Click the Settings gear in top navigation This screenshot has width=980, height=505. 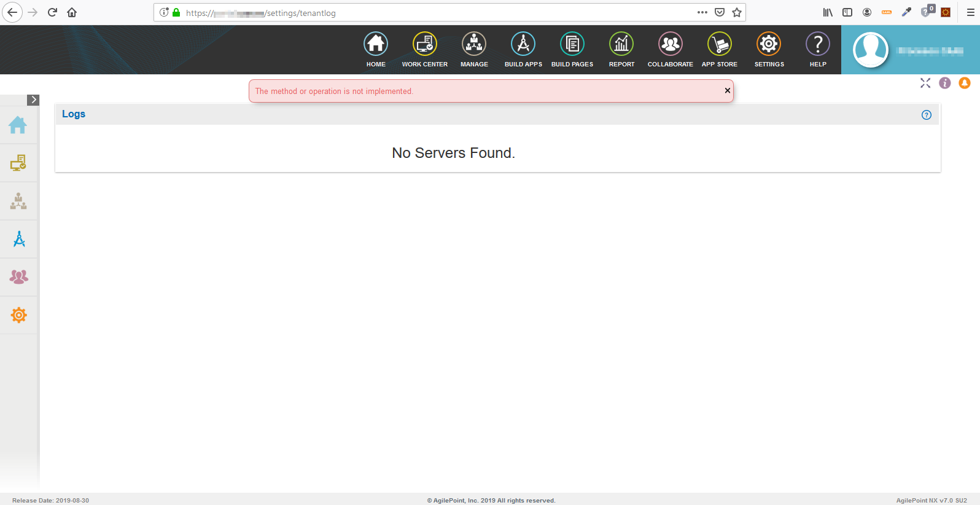click(769, 44)
